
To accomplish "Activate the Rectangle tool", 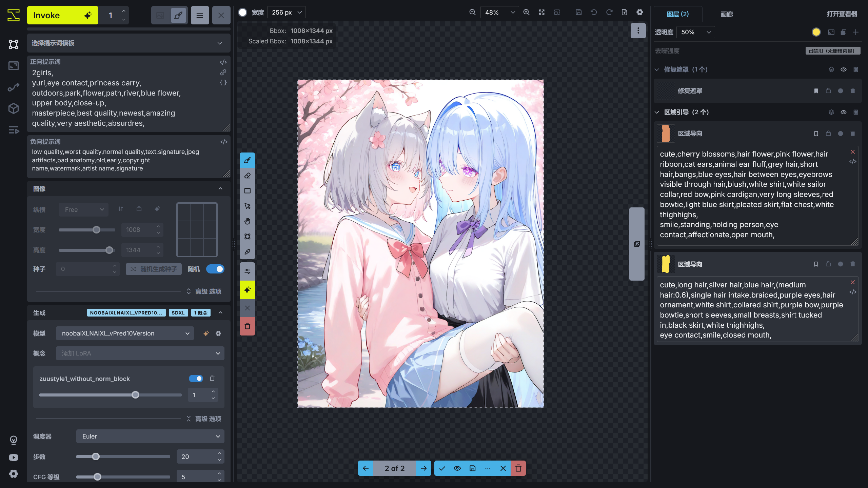I will tap(247, 191).
